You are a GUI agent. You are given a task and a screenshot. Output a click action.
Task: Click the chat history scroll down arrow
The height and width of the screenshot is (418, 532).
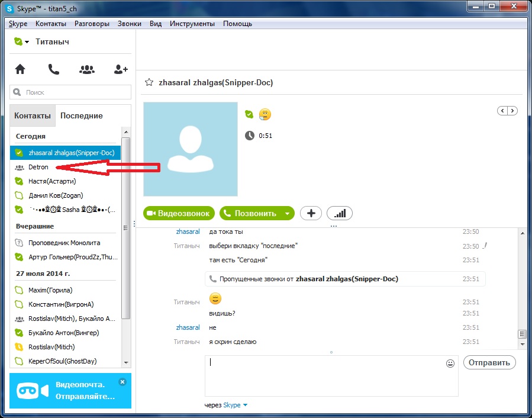point(523,345)
